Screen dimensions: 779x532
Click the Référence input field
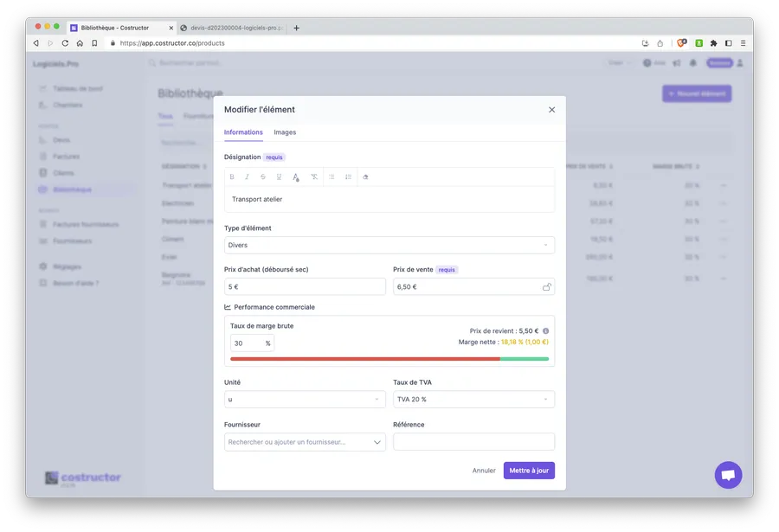(x=473, y=442)
